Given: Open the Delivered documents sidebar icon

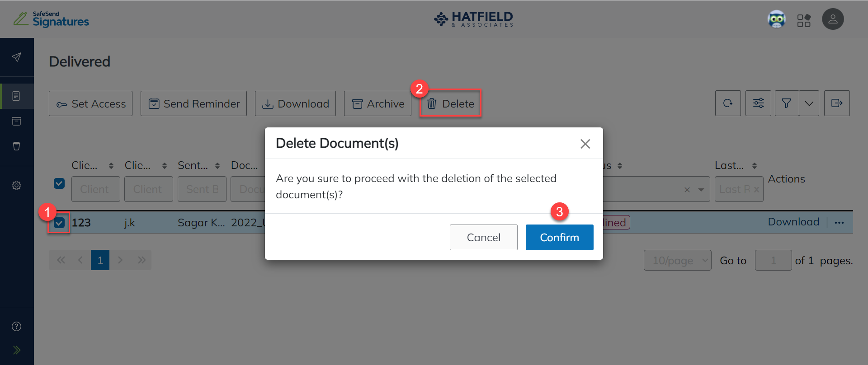Looking at the screenshot, I should click(x=17, y=96).
